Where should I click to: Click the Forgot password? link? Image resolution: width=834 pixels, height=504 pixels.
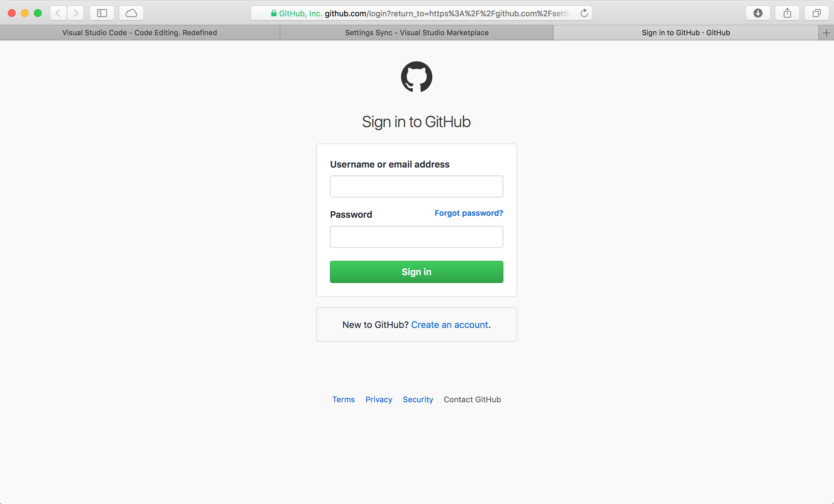(x=468, y=213)
